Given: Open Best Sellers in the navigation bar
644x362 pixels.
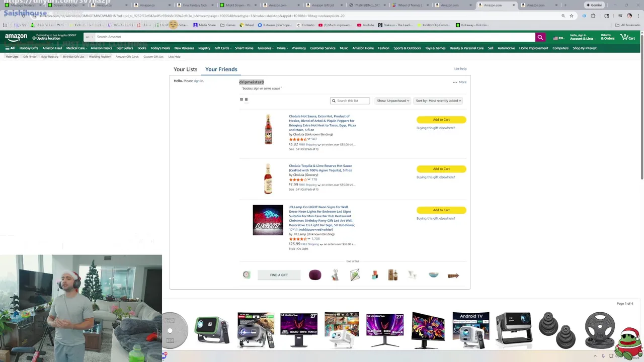Looking at the screenshot, I should (x=125, y=48).
